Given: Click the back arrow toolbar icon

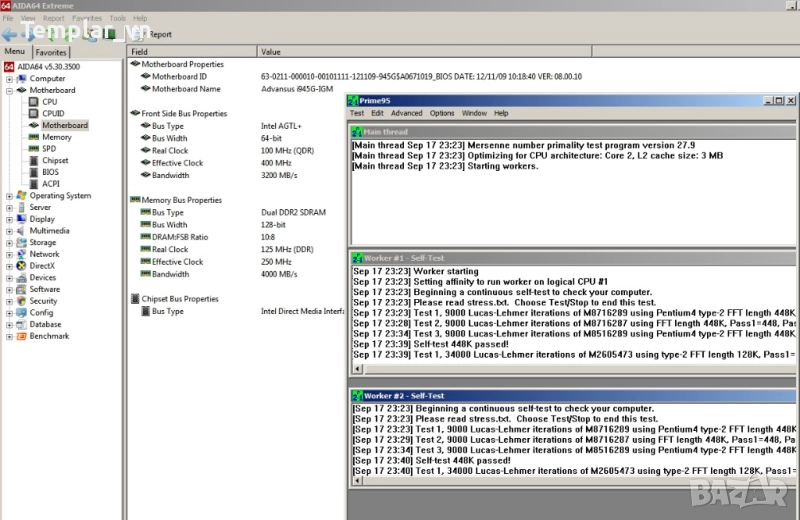Looking at the screenshot, I should 9,34.
